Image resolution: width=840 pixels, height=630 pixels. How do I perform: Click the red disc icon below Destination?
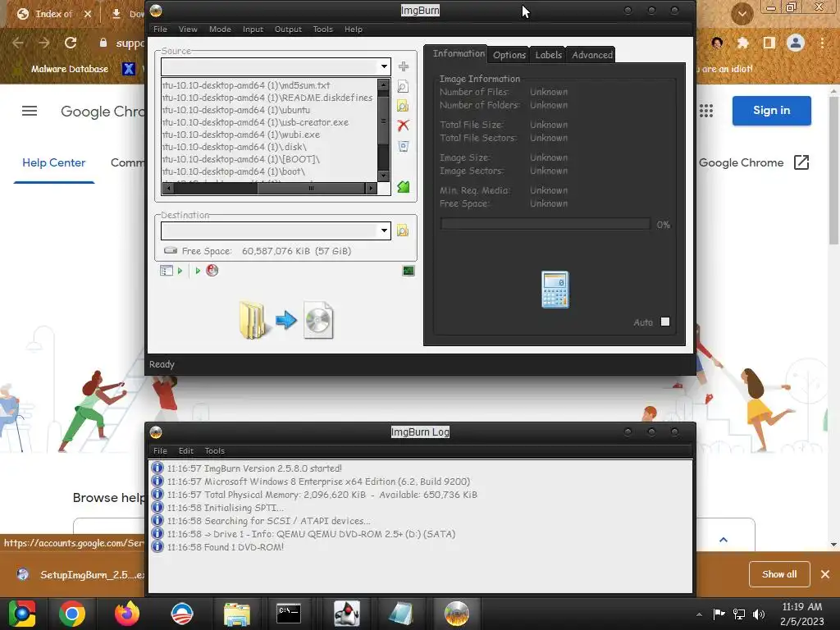[212, 271]
